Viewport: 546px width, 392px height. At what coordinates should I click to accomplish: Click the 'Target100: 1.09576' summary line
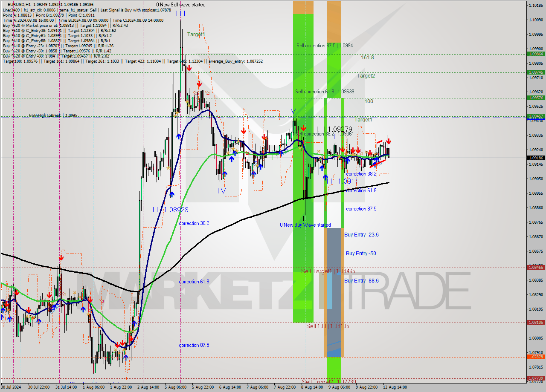(x=133, y=61)
